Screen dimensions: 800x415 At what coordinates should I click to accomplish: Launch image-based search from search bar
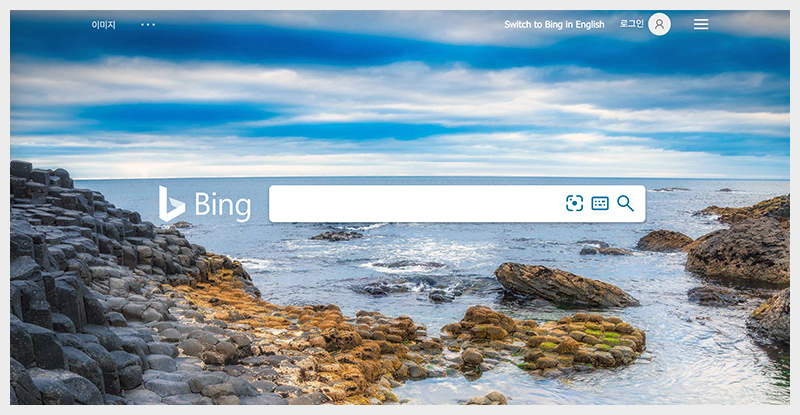coord(574,203)
